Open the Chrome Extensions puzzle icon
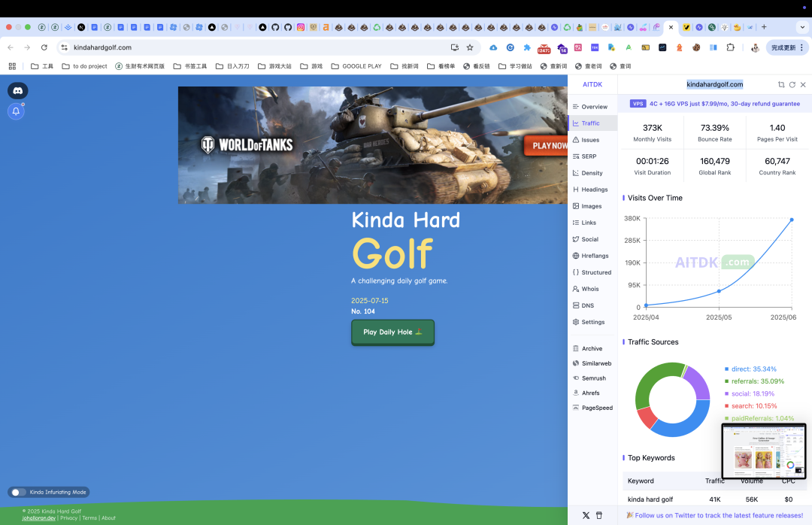 [x=730, y=47]
